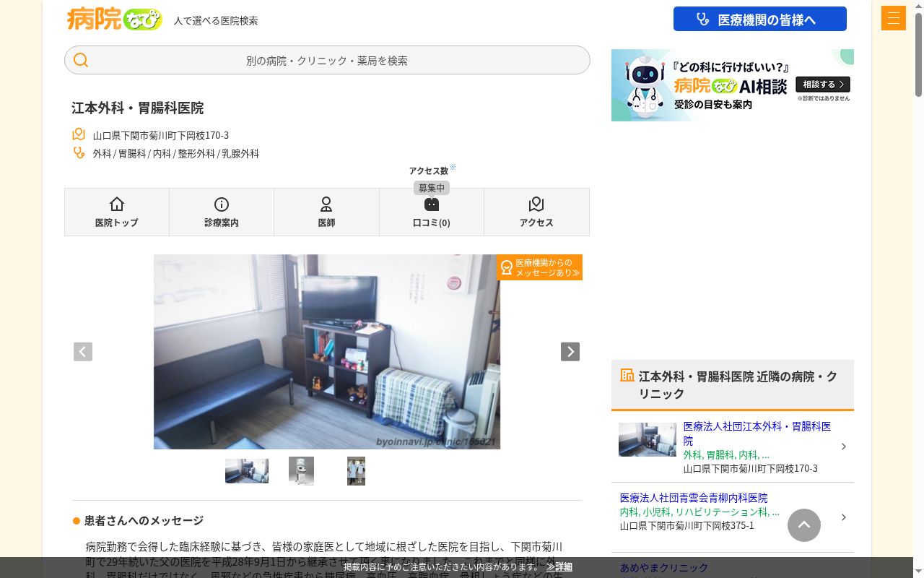Select the medical equipment thumbnail
The width and height of the screenshot is (924, 578).
pos(301,471)
